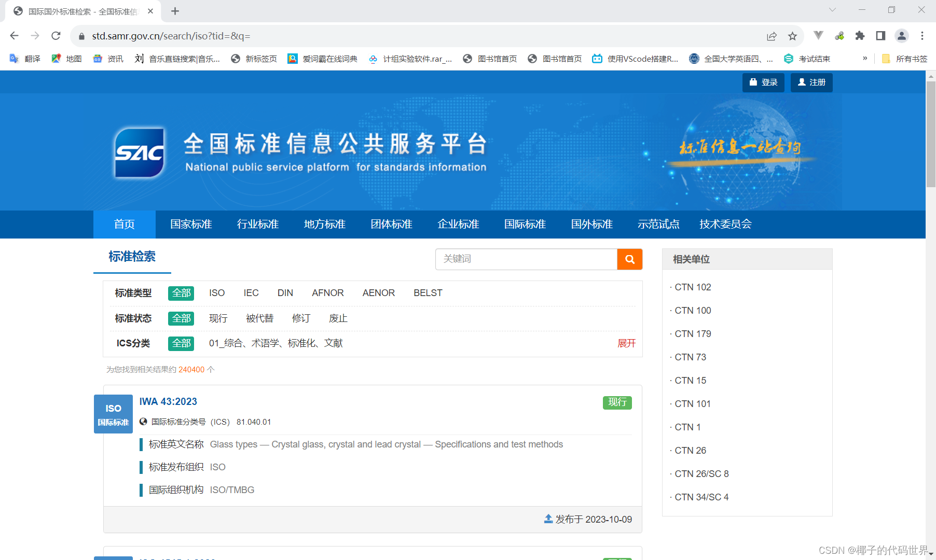Open the side panel icon in toolbar
Viewport: 936px width, 560px height.
coord(880,36)
